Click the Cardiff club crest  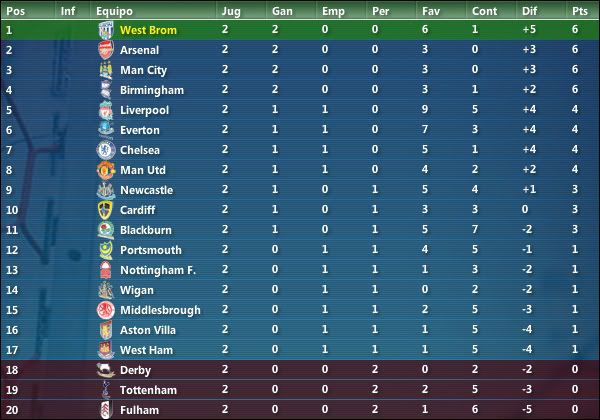pos(106,210)
